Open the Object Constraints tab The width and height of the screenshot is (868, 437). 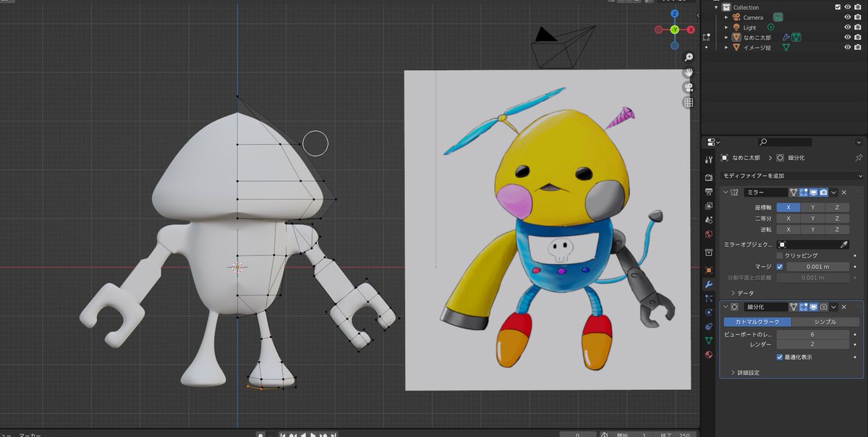709,326
